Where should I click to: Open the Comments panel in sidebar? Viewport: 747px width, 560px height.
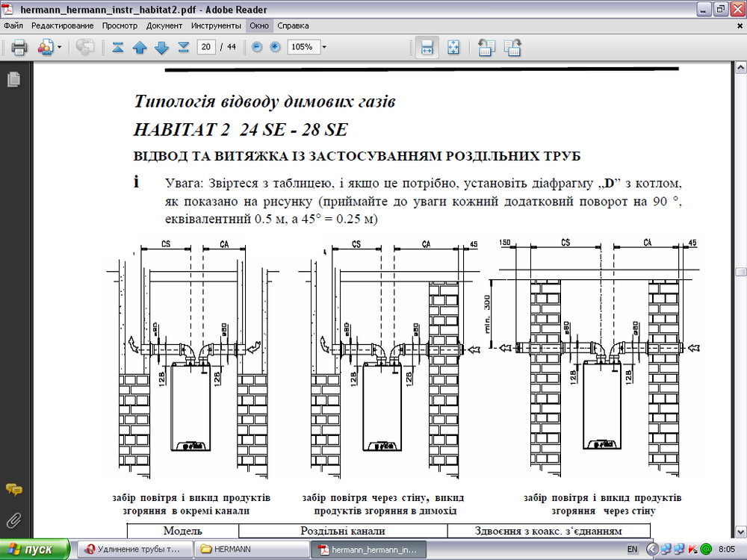point(13,490)
